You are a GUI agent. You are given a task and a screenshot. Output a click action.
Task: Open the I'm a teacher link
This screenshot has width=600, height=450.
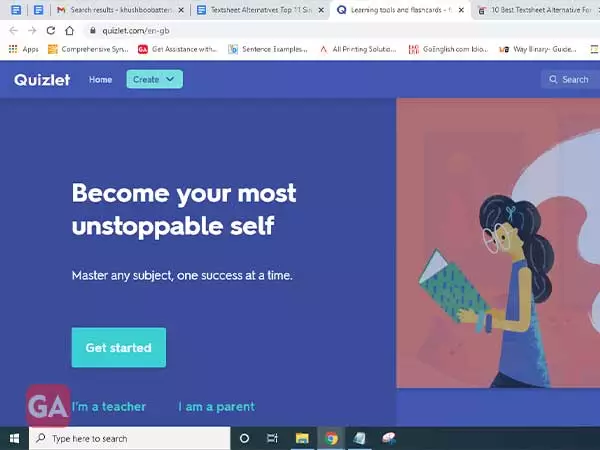click(x=109, y=406)
